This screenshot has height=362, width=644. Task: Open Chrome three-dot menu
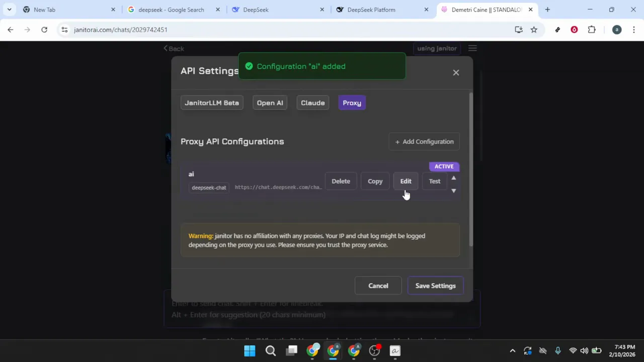pyautogui.click(x=633, y=30)
